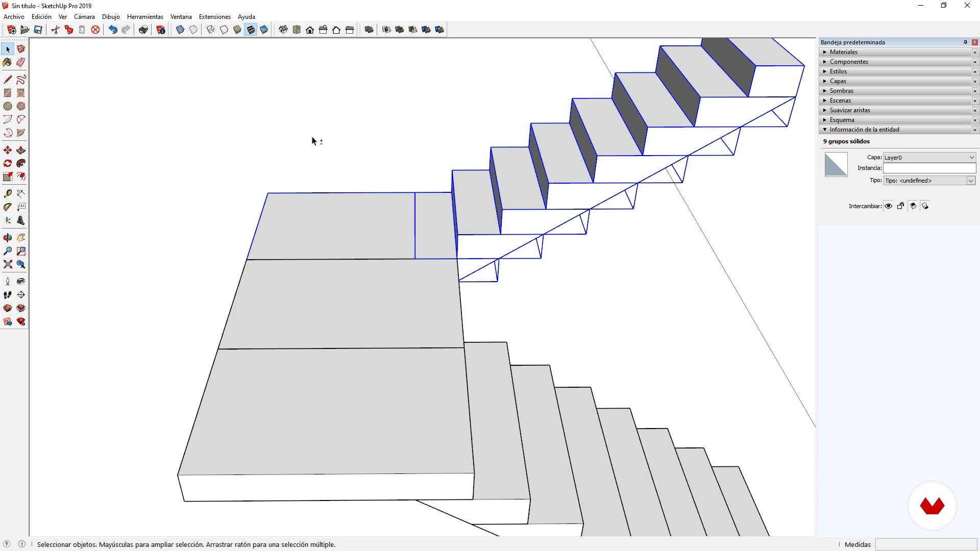Switch to Shaded With Textures style
This screenshot has width=980, height=551.
[251, 30]
